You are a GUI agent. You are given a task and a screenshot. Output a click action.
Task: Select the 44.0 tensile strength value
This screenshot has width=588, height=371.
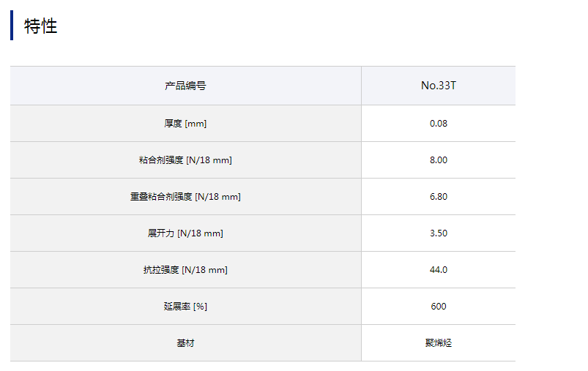[438, 270]
